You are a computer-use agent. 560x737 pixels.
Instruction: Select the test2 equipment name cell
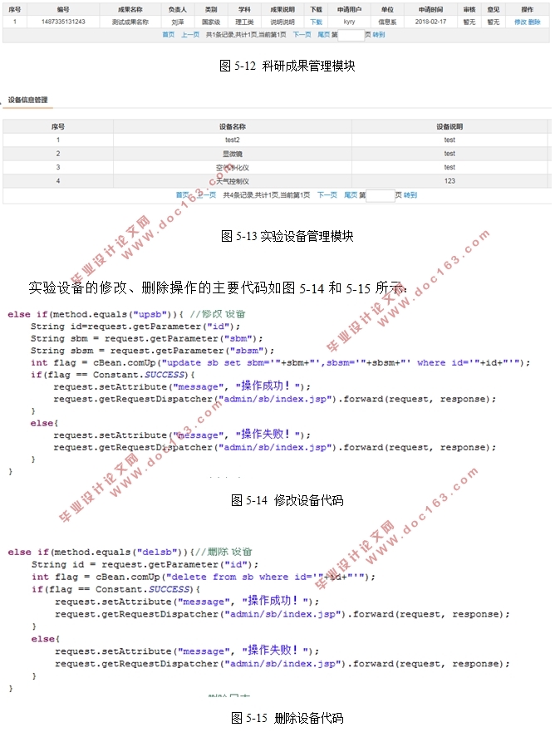click(x=233, y=140)
